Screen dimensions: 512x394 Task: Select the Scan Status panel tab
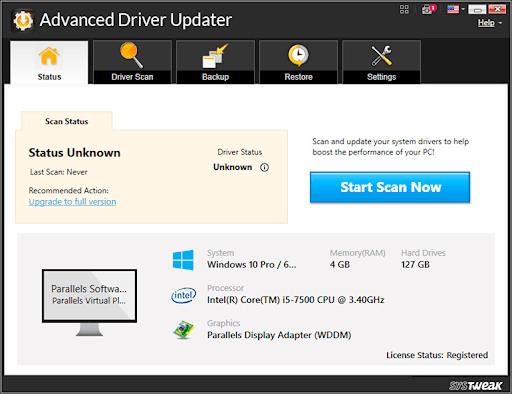[67, 121]
